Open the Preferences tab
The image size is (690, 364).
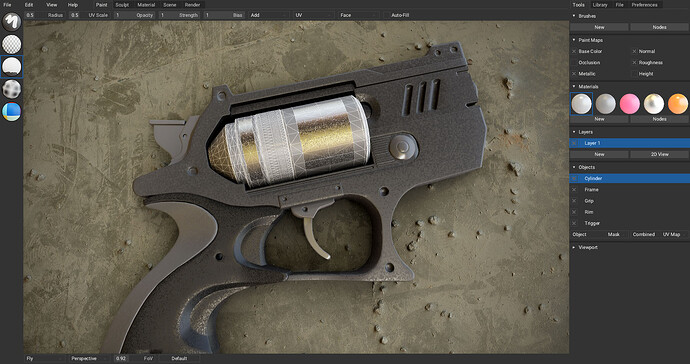click(644, 5)
